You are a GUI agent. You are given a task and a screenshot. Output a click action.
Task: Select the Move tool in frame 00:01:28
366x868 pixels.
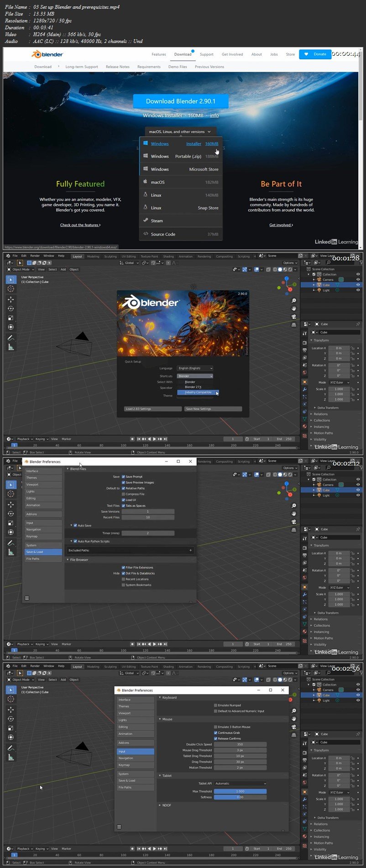11,300
